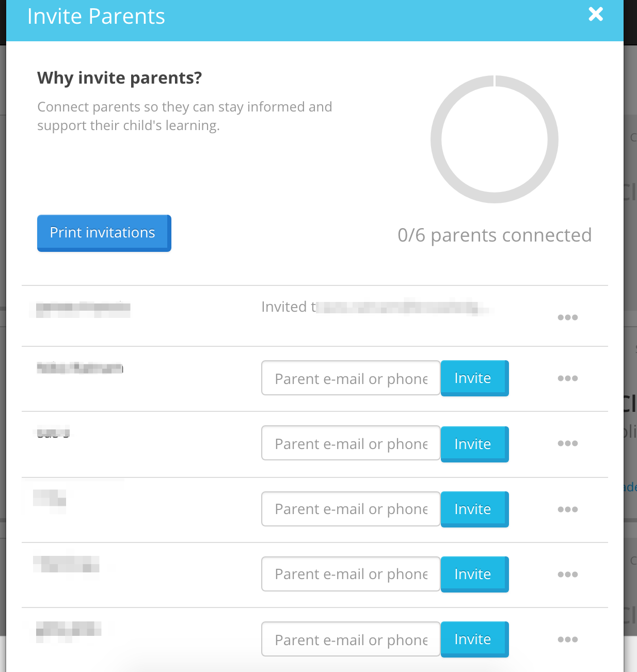Close the Invite Parents dialog
Image resolution: width=637 pixels, height=672 pixels.
point(596,14)
